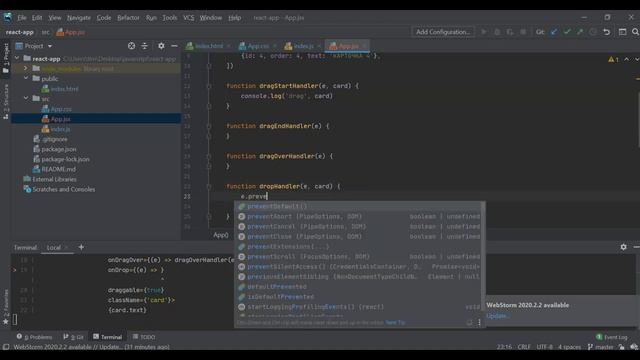This screenshot has width=640, height=360.
Task: Open the Tools menu
Action: (x=170, y=18)
